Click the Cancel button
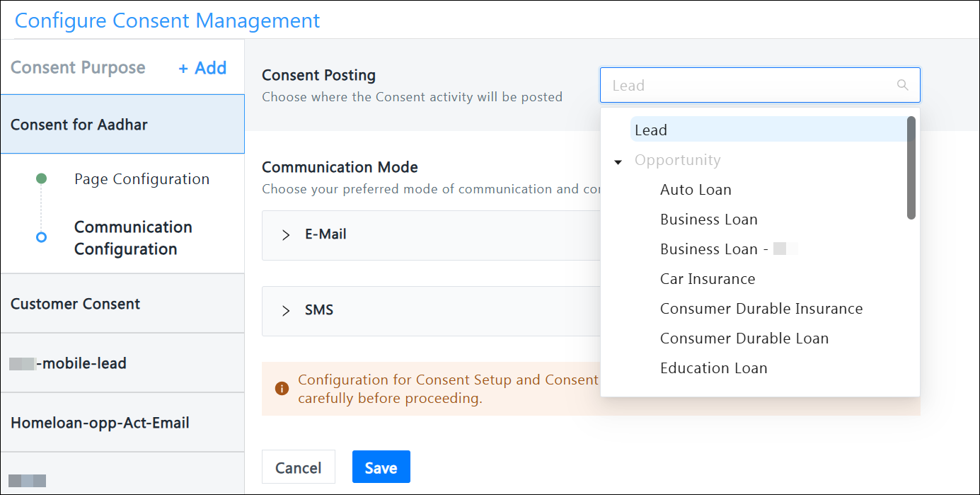This screenshot has width=980, height=495. [298, 467]
